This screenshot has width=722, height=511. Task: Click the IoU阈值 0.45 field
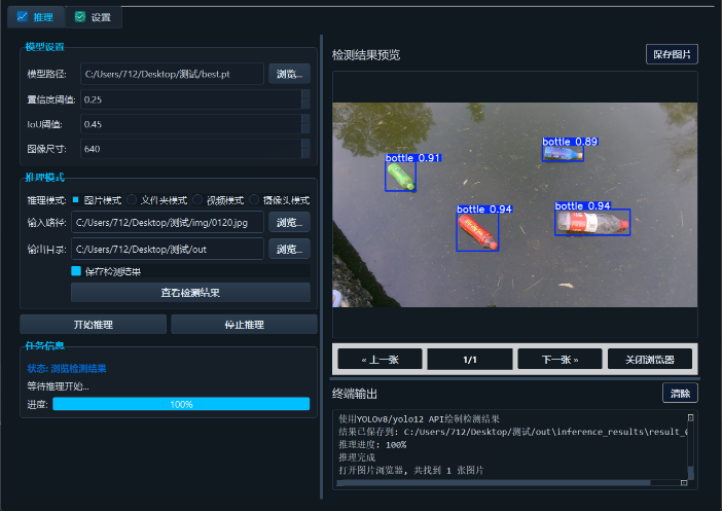tap(191, 124)
